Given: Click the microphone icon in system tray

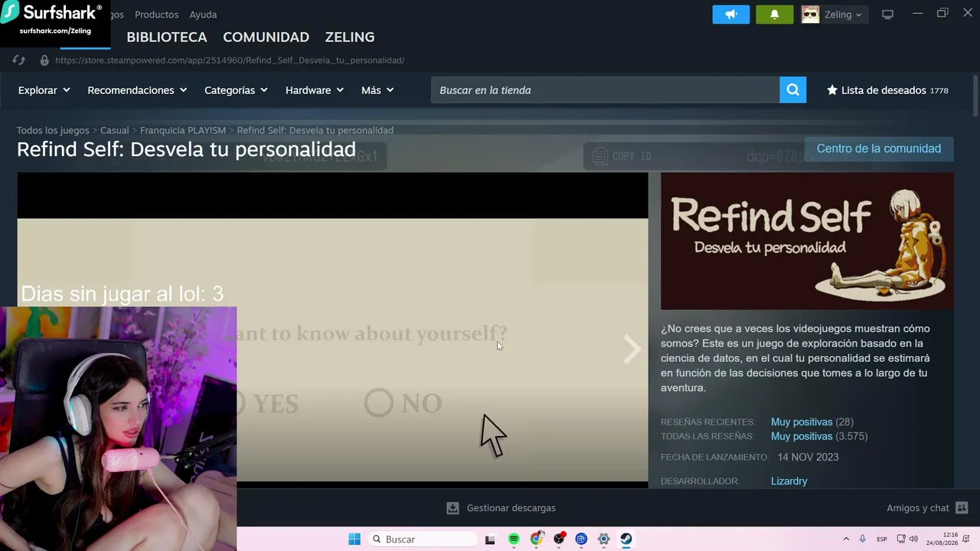Looking at the screenshot, I should [x=863, y=540].
